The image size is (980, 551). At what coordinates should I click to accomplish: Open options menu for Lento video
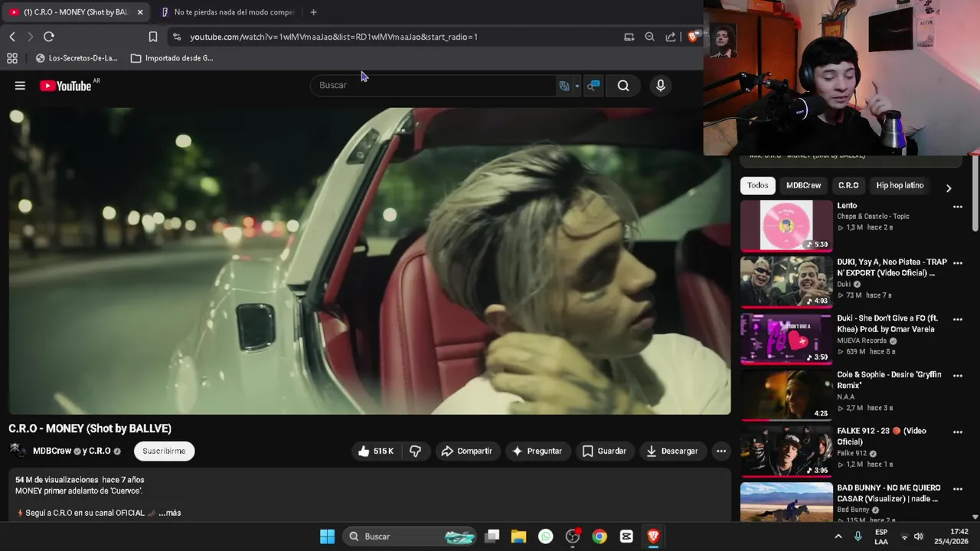(x=958, y=207)
